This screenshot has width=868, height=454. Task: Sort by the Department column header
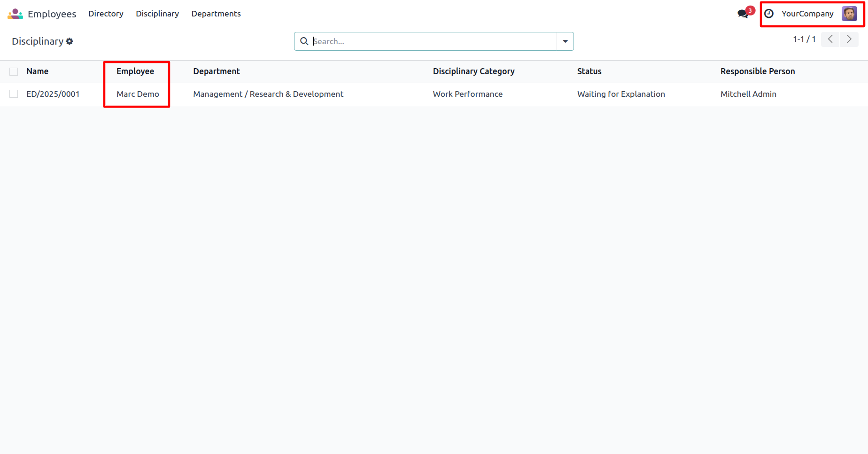click(x=217, y=71)
